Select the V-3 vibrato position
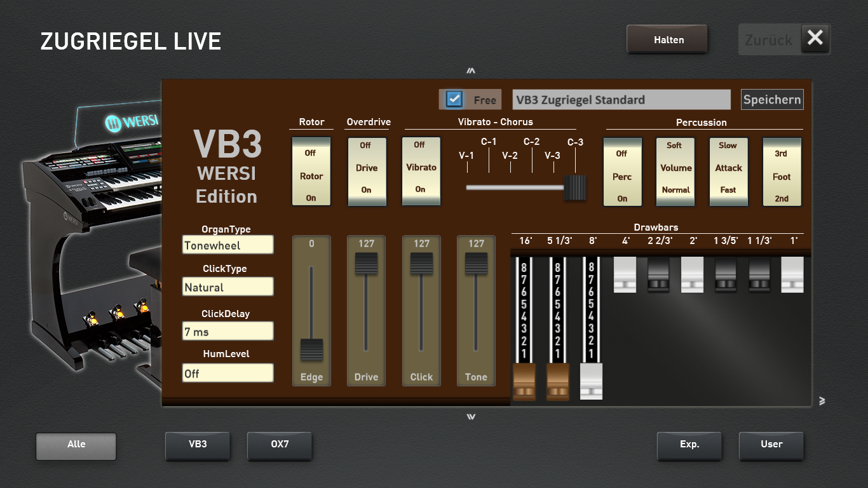Image resolution: width=868 pixels, height=488 pixels. pos(553,156)
